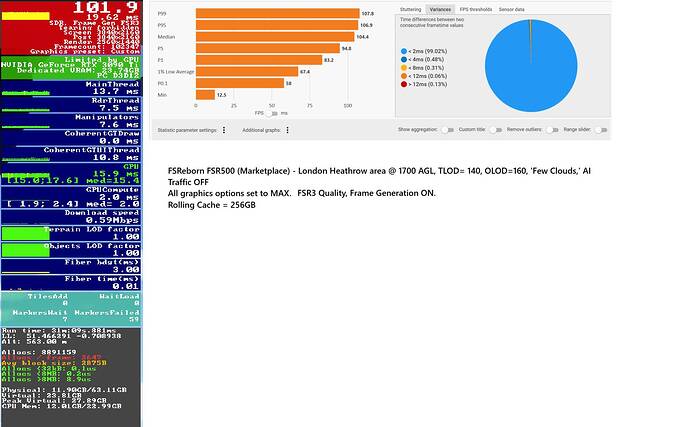This screenshot has height=427, width=690.
Task: Open Statistic parameter settings three-dot menu
Action: pyautogui.click(x=224, y=130)
